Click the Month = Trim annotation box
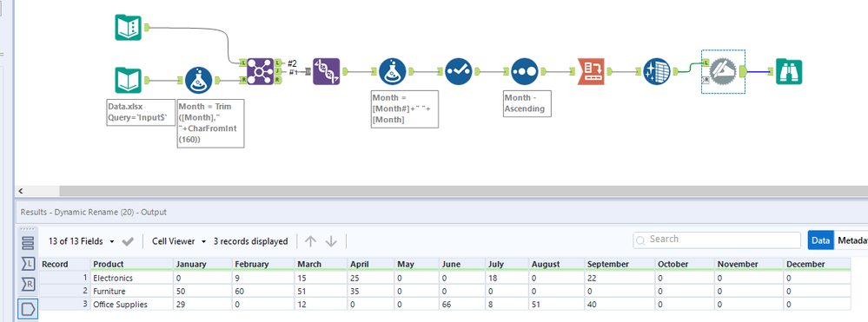The height and width of the screenshot is (322, 868). [x=210, y=123]
